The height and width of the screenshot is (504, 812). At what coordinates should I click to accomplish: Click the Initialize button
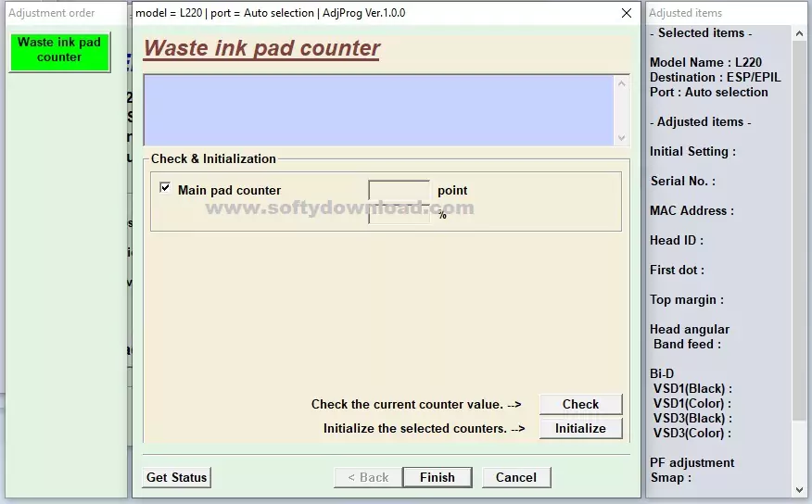pos(580,428)
